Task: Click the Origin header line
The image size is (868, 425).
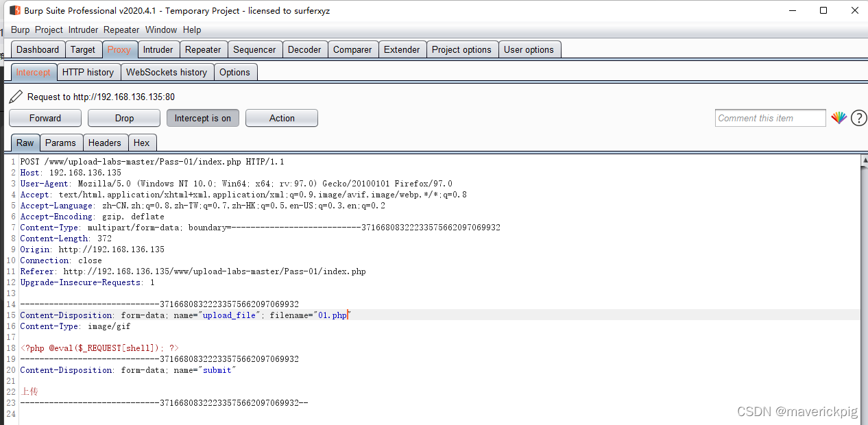Action: click(93, 250)
